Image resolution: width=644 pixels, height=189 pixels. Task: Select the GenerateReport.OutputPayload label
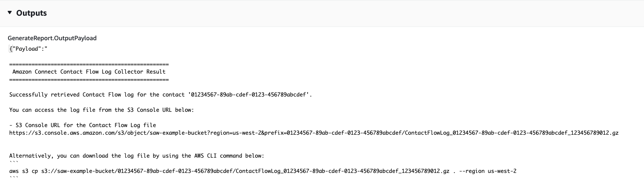click(x=52, y=38)
